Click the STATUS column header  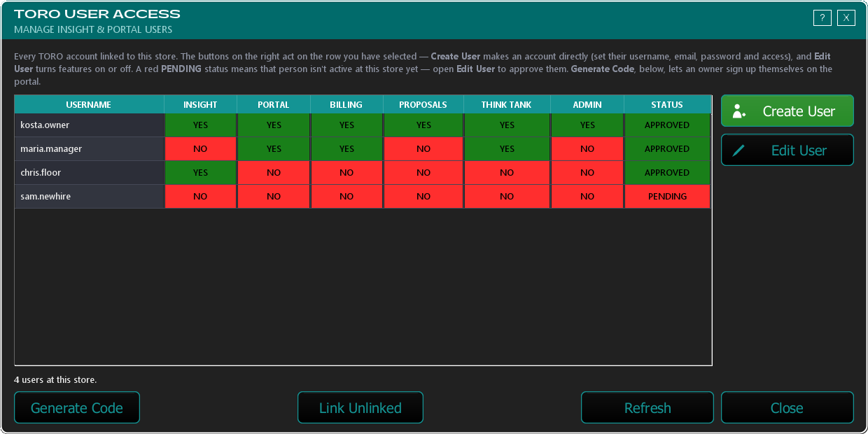pyautogui.click(x=667, y=104)
